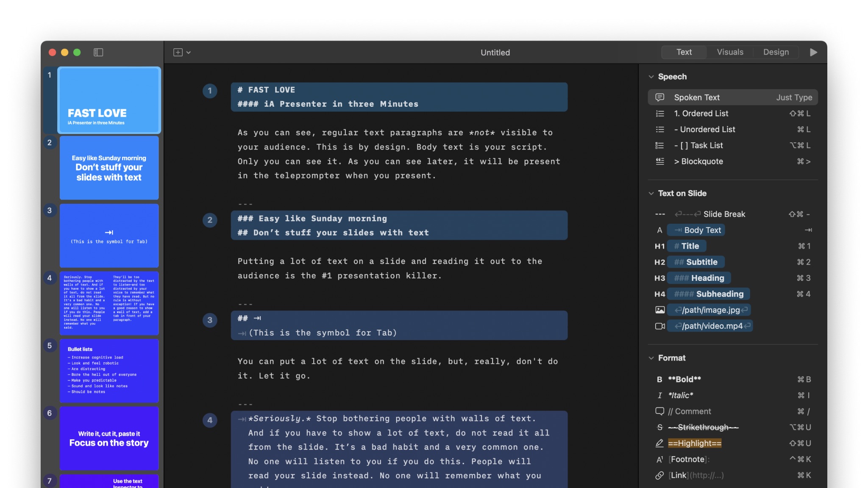Viewport: 868px width, 488px height.
Task: Click the ## Subtitle format button
Action: (696, 262)
